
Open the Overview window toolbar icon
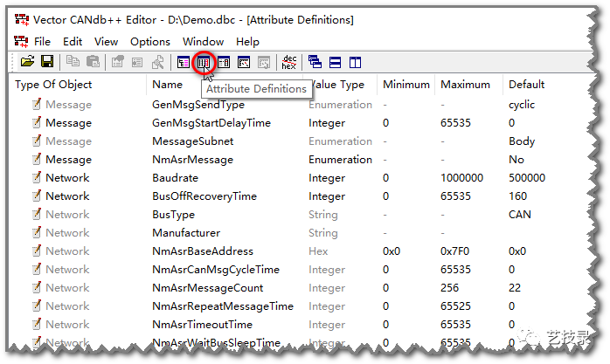point(184,62)
